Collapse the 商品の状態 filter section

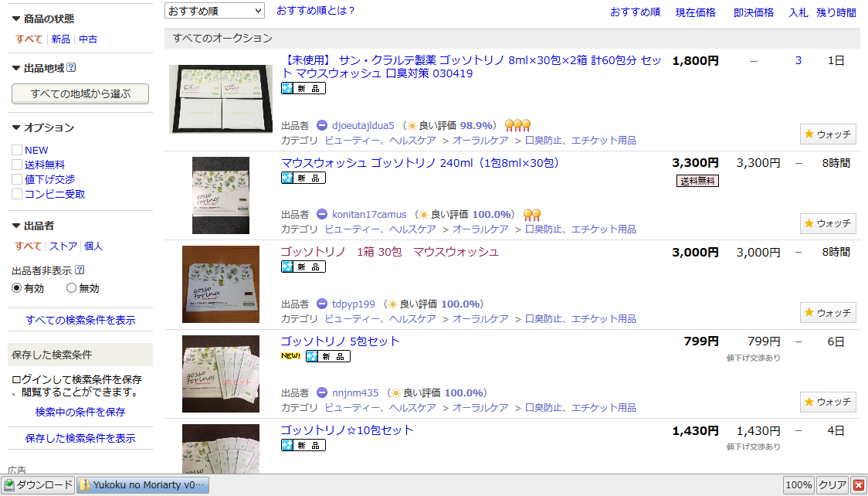tap(16, 19)
